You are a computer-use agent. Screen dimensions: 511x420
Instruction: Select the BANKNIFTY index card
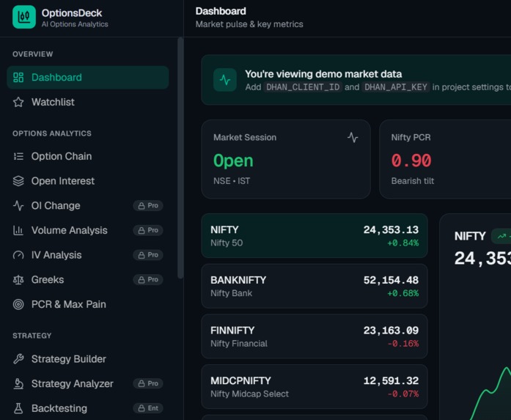tap(315, 286)
